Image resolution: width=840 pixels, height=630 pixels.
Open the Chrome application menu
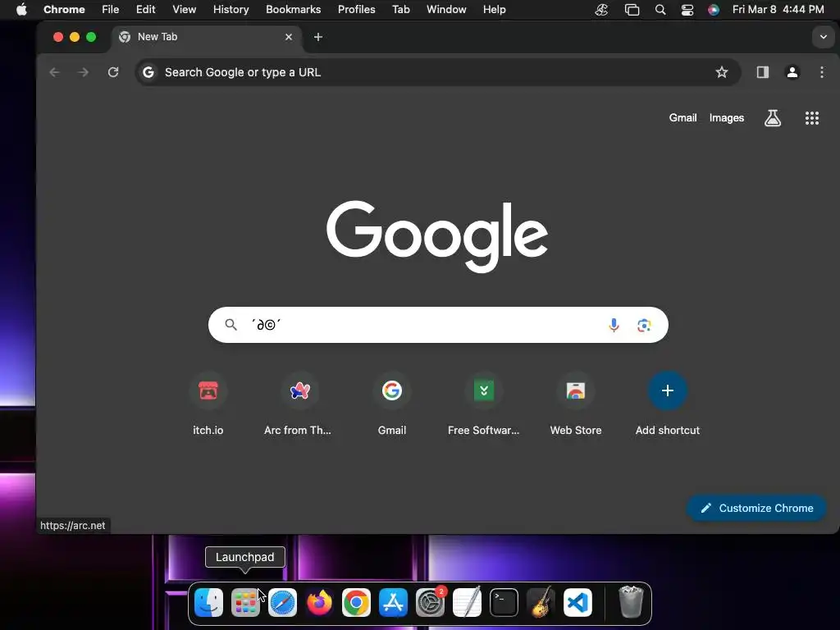[x=64, y=10]
